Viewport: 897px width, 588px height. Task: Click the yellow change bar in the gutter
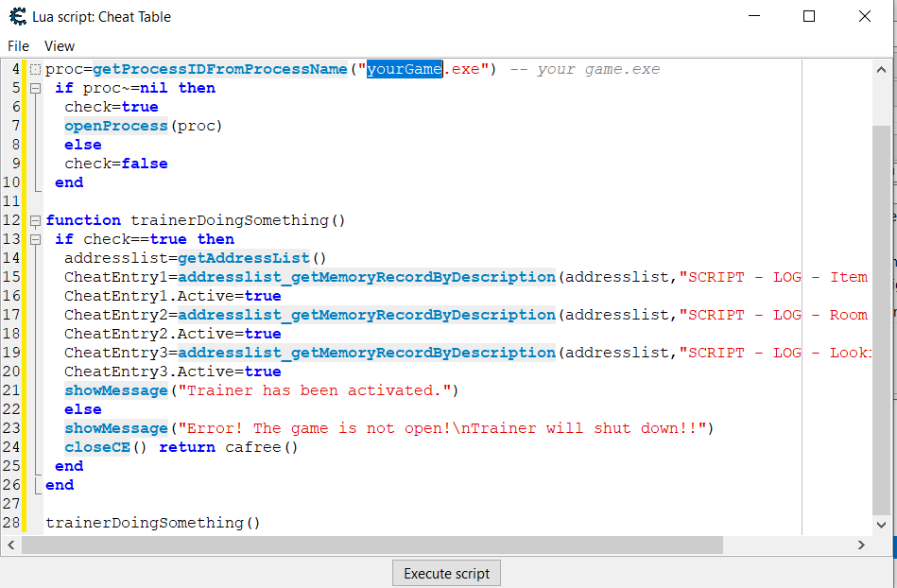(25, 284)
